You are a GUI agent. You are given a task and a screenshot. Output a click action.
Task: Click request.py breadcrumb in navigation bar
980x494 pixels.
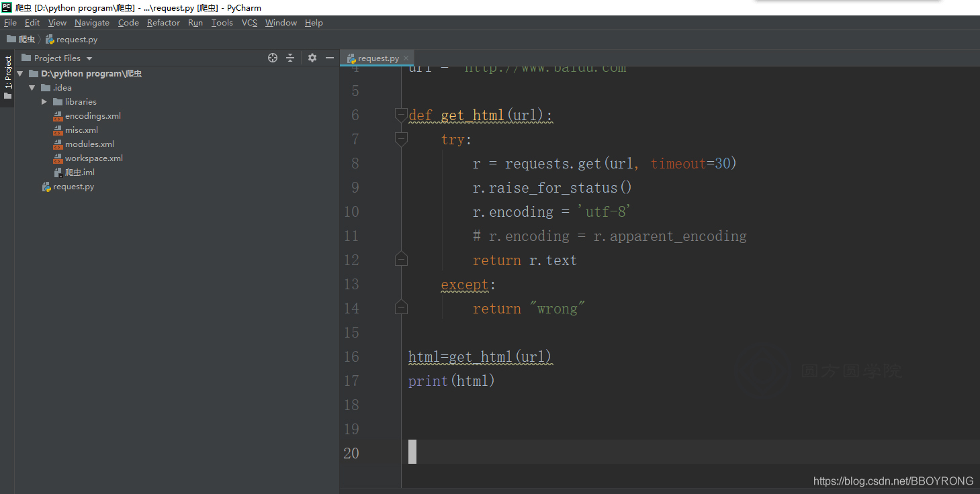click(x=71, y=40)
